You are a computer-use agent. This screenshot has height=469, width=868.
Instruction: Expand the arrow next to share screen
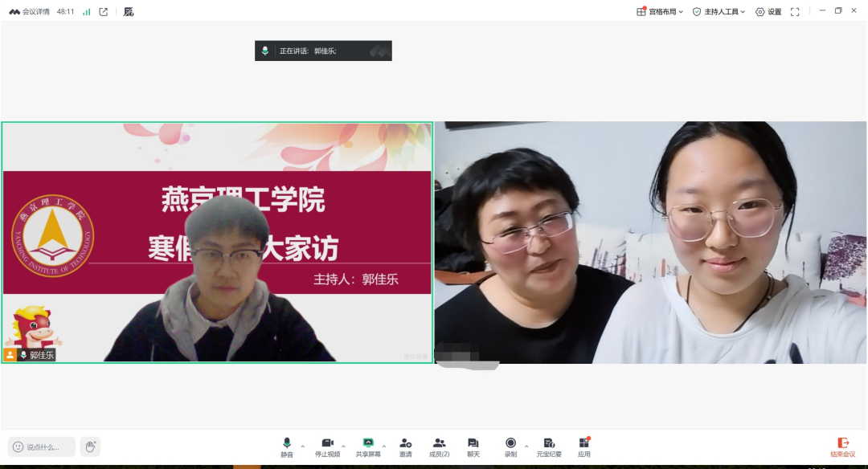(x=384, y=446)
